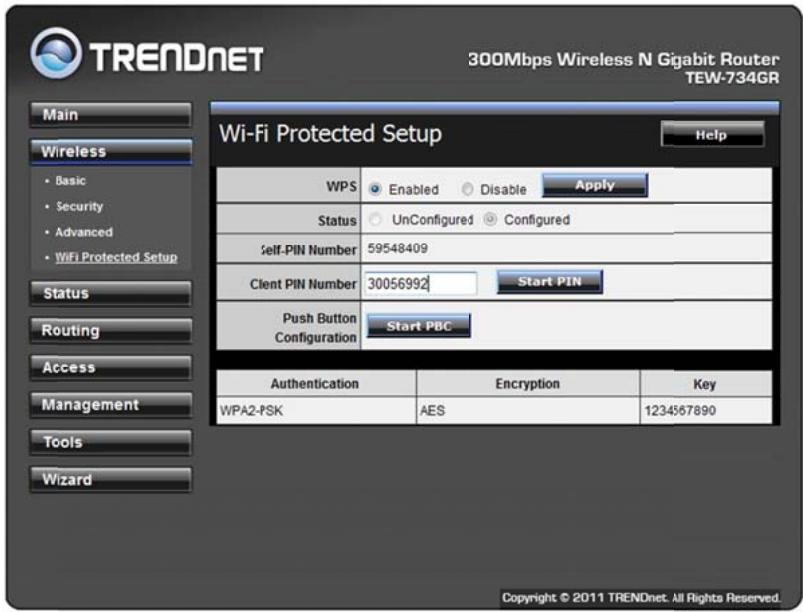Click the Self-PIN value 59548409
Viewport: 803px width, 612px height.
[397, 249]
